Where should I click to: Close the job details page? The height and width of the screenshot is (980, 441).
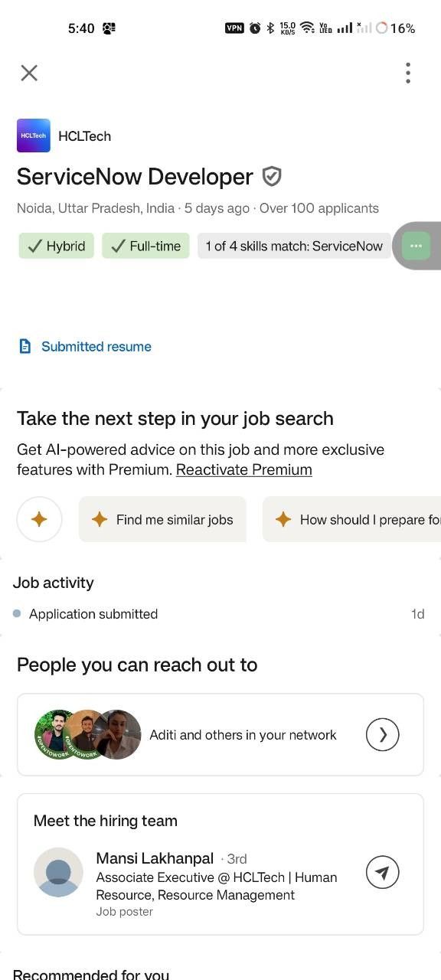(x=29, y=73)
